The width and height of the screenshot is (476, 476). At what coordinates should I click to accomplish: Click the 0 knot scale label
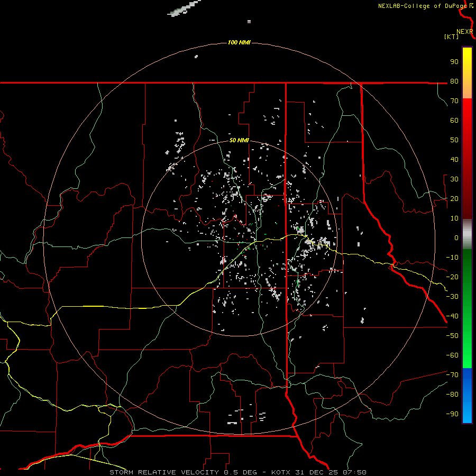click(456, 238)
